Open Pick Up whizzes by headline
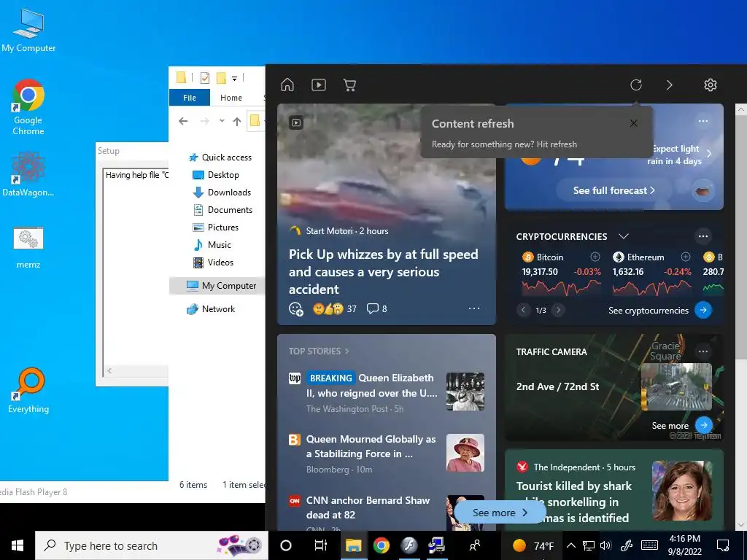The height and width of the screenshot is (560, 747). click(383, 271)
